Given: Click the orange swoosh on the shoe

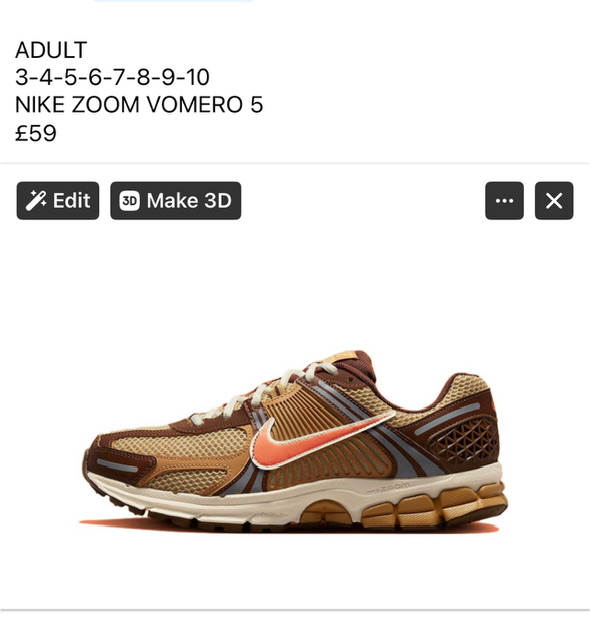Looking at the screenshot, I should (320, 439).
